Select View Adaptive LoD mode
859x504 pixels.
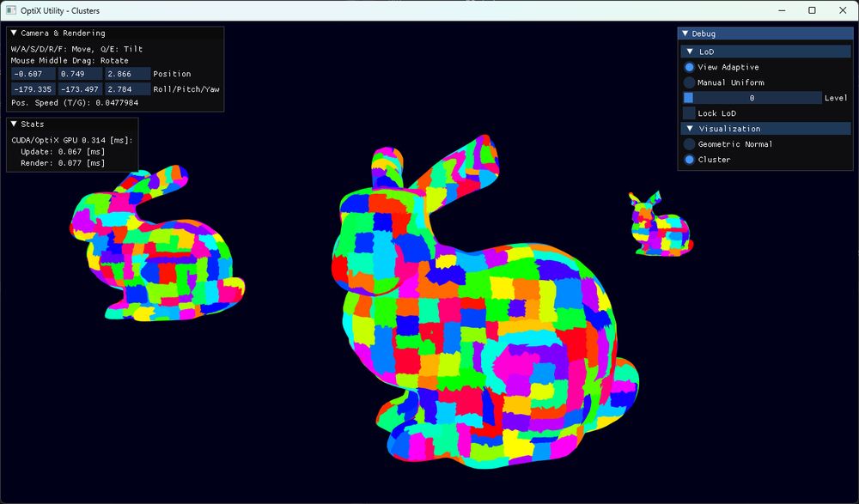pos(689,67)
